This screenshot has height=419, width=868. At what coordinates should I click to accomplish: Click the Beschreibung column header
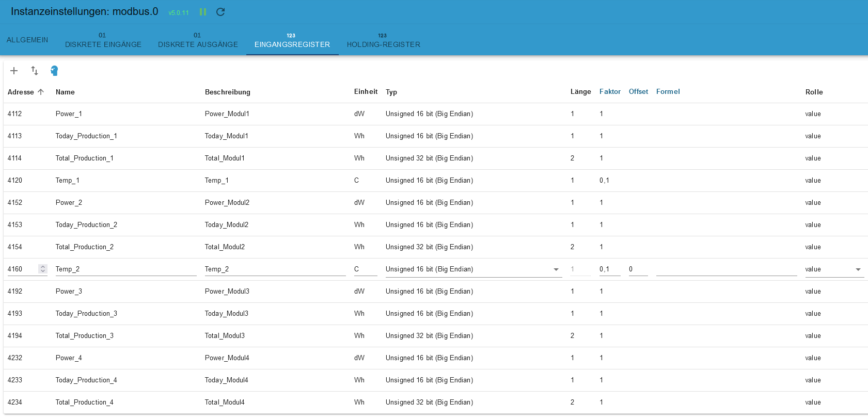pyautogui.click(x=228, y=92)
